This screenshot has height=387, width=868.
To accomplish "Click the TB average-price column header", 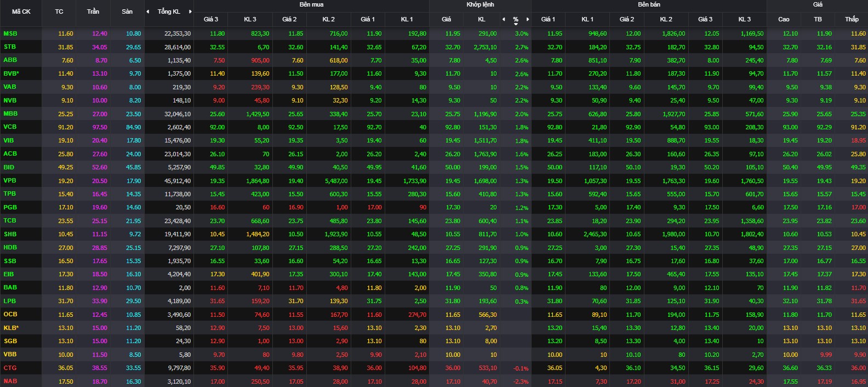I will 818,19.
